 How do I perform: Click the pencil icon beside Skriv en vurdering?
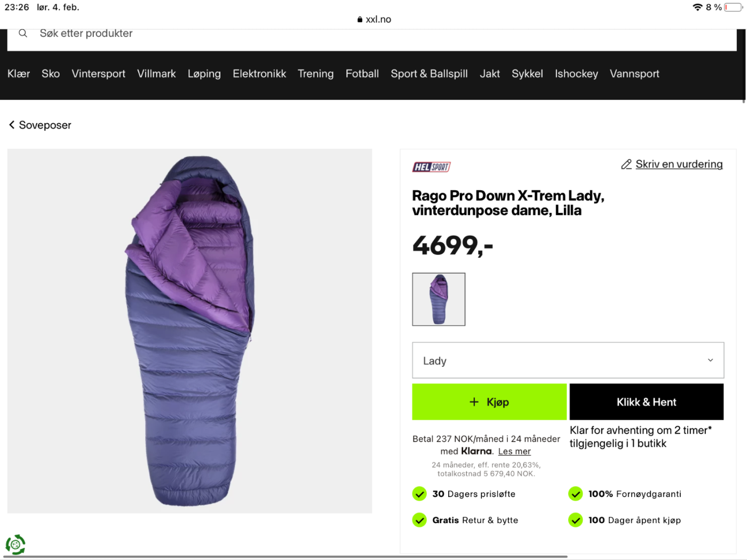(626, 165)
